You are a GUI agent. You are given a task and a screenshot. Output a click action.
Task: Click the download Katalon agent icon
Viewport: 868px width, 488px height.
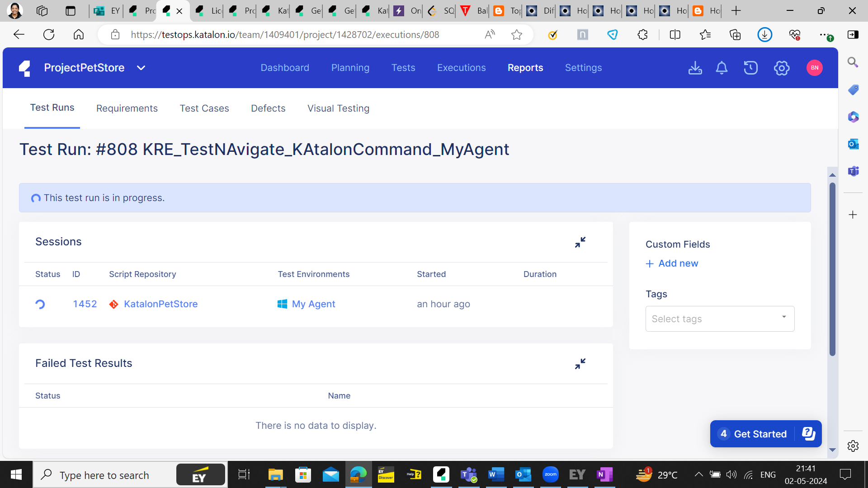click(695, 68)
